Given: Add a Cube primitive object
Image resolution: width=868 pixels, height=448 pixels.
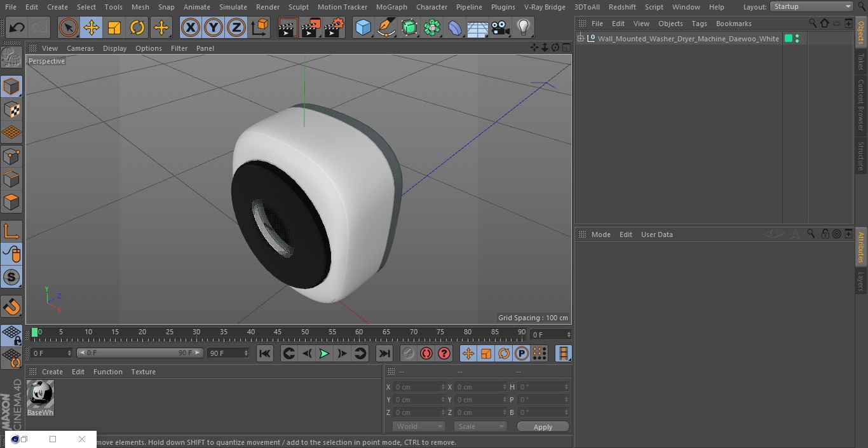Looking at the screenshot, I should [x=363, y=28].
